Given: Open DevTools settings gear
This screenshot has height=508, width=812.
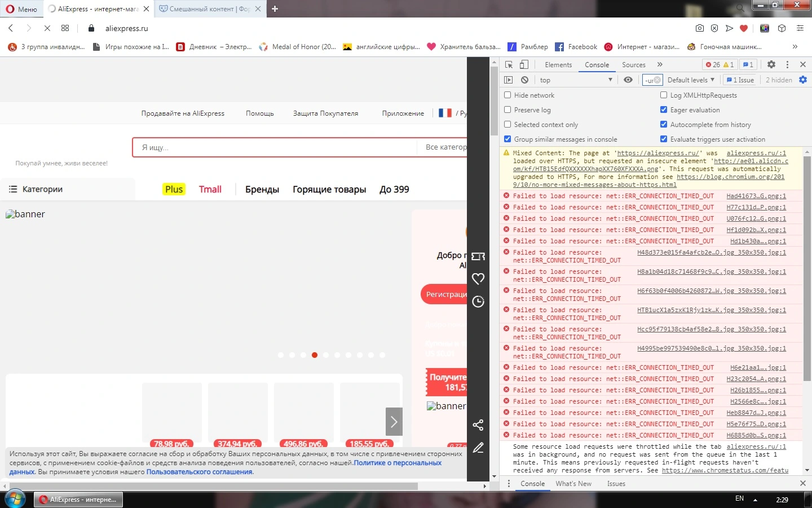Looking at the screenshot, I should pyautogui.click(x=771, y=65).
